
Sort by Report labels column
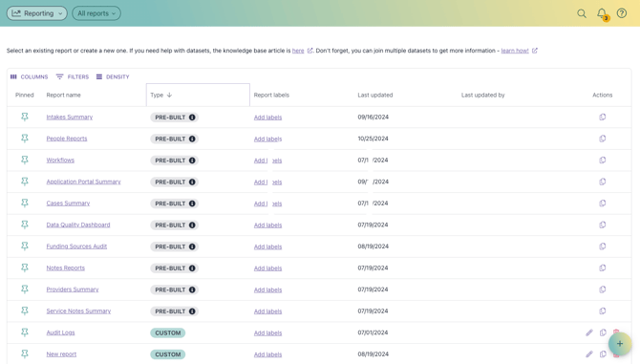[271, 96]
